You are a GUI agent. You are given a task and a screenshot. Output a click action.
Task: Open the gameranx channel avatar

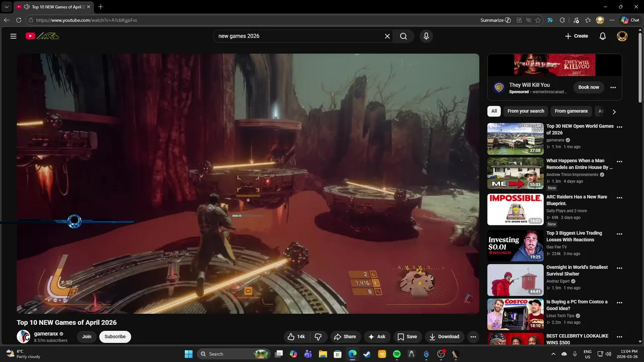(x=23, y=337)
